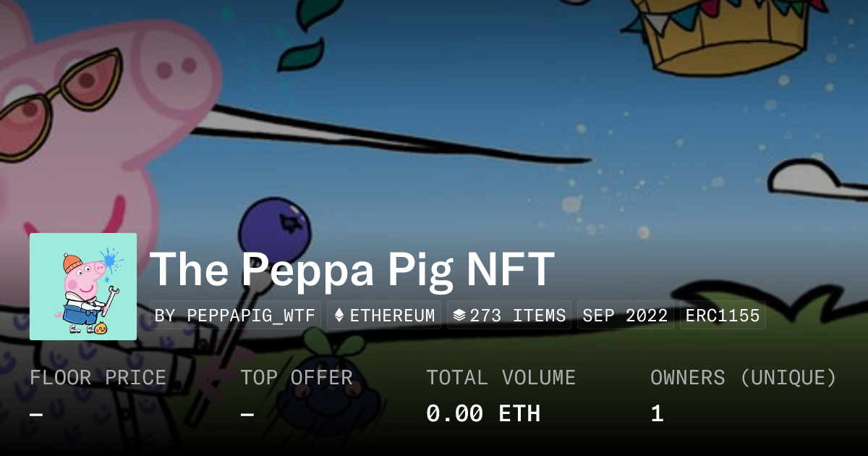Screen dimensions: 868x456
Task: Click the TOP OFFER stat label
Action: coord(297,378)
